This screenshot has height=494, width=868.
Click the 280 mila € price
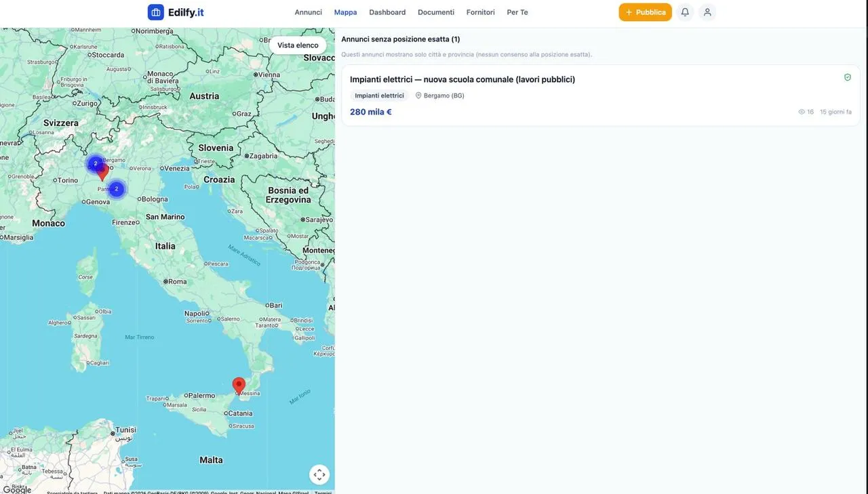[x=371, y=112]
